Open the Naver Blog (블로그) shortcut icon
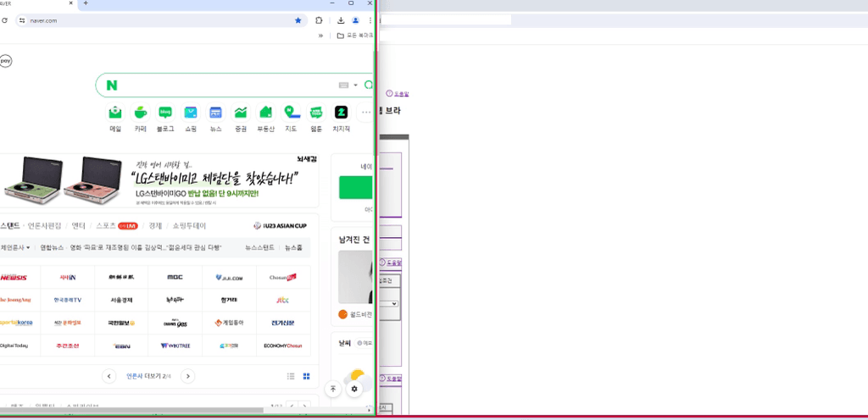 (165, 113)
